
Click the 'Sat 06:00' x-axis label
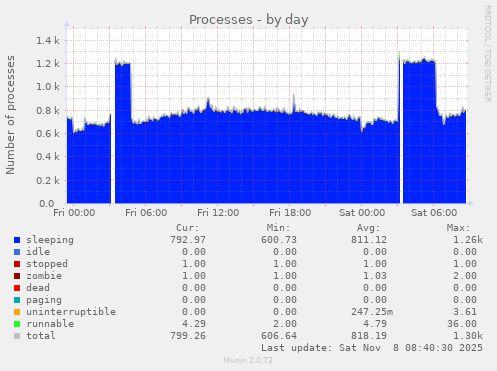434,213
